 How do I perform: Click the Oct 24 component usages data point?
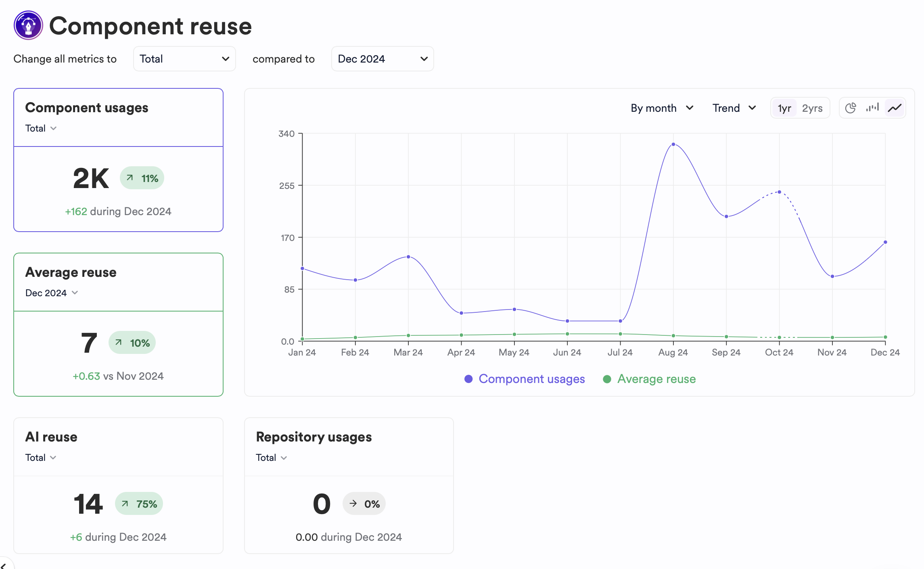pos(779,192)
